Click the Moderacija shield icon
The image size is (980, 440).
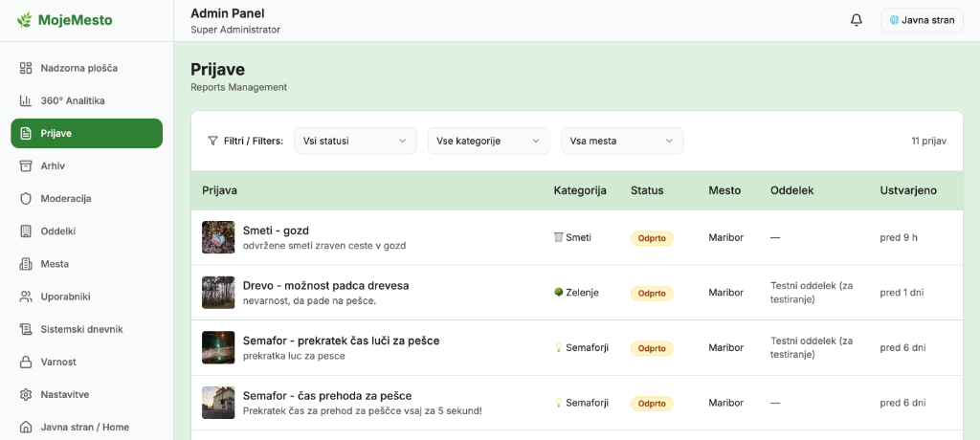(x=26, y=198)
